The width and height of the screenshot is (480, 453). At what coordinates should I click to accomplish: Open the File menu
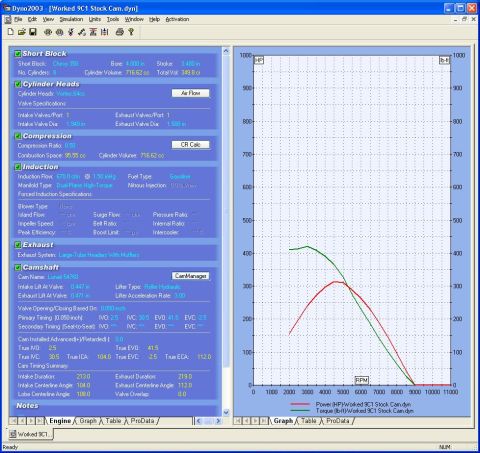pyautogui.click(x=18, y=19)
